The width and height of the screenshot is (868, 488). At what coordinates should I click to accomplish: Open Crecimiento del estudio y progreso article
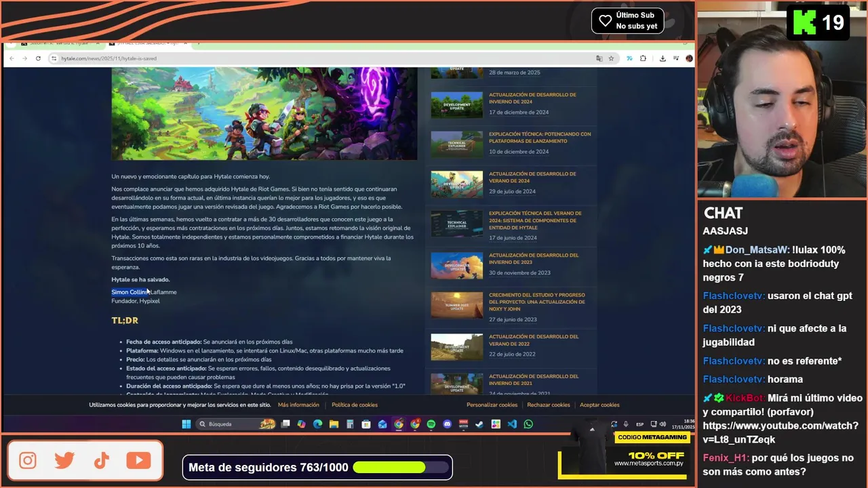click(x=537, y=302)
